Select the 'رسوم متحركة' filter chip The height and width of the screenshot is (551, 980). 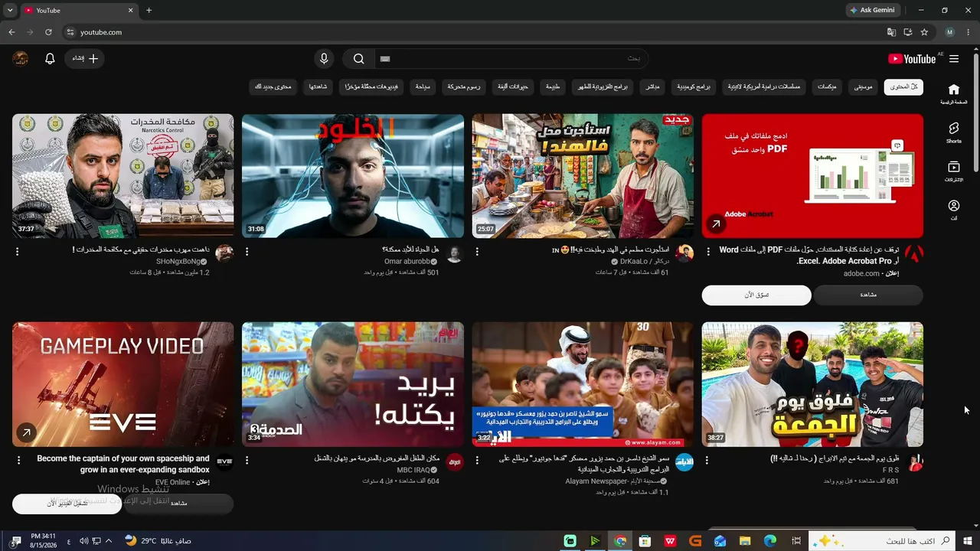point(463,86)
